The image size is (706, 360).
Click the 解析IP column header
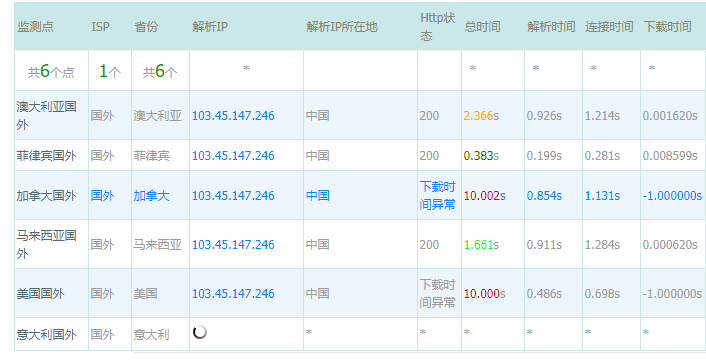point(210,27)
